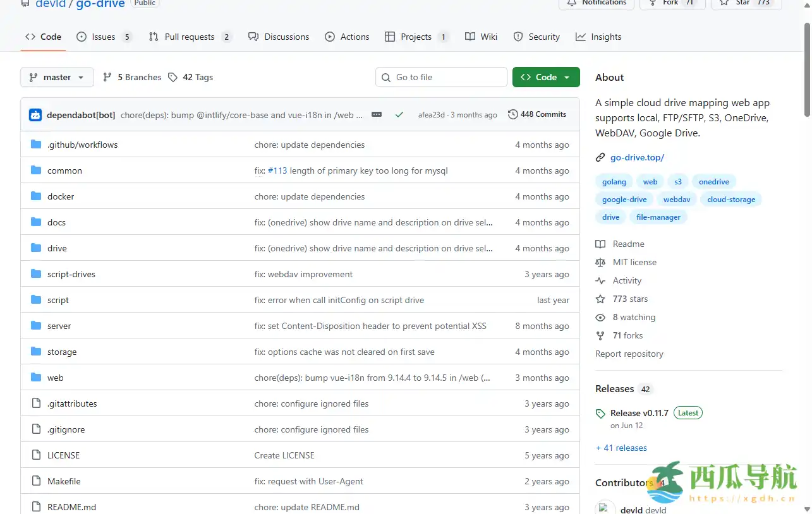Open the master branch dropdown
Screen dimensions: 812x514
tap(57, 77)
